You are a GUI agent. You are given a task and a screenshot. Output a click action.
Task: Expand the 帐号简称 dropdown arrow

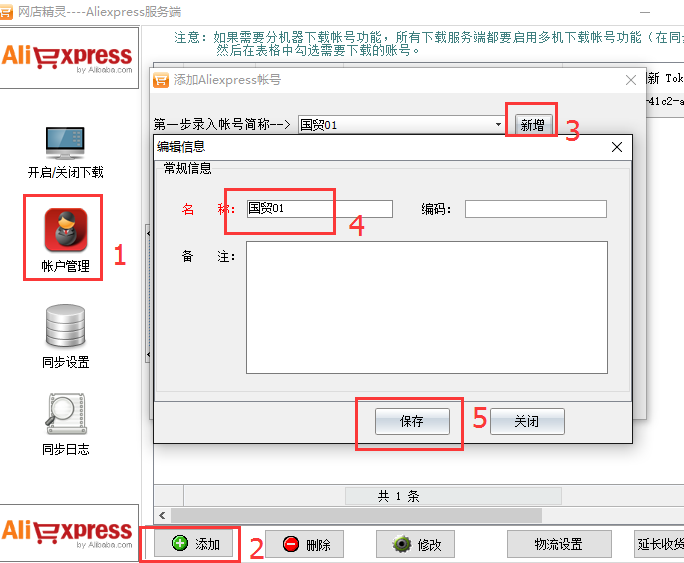coord(498,125)
